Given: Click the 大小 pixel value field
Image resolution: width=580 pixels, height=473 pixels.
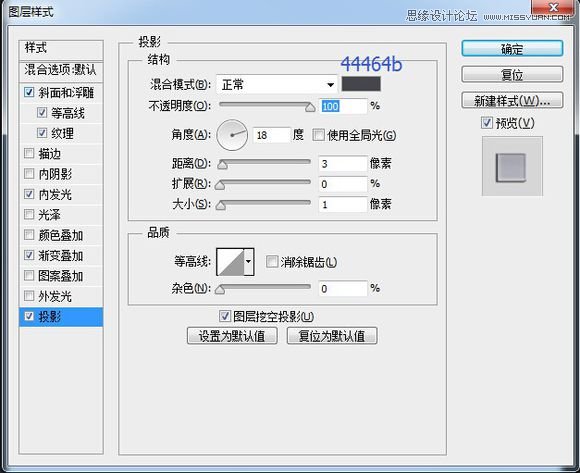Looking at the screenshot, I should pos(343,204).
